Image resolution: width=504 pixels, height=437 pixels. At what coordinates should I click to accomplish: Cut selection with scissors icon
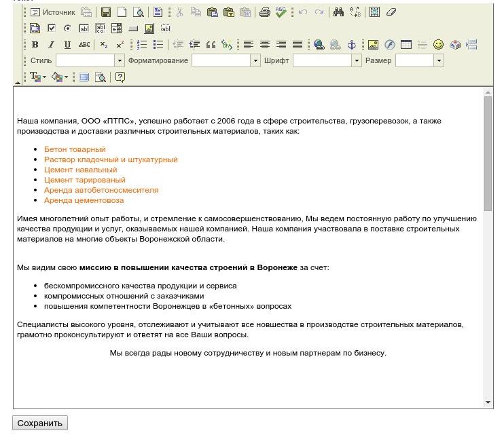coord(179,12)
